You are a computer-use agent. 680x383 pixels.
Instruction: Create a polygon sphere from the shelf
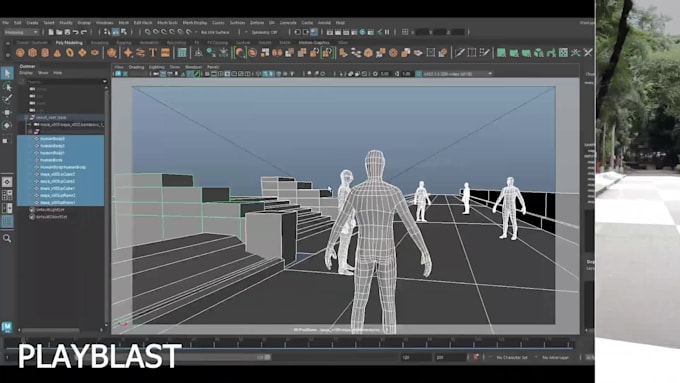pyautogui.click(x=20, y=53)
